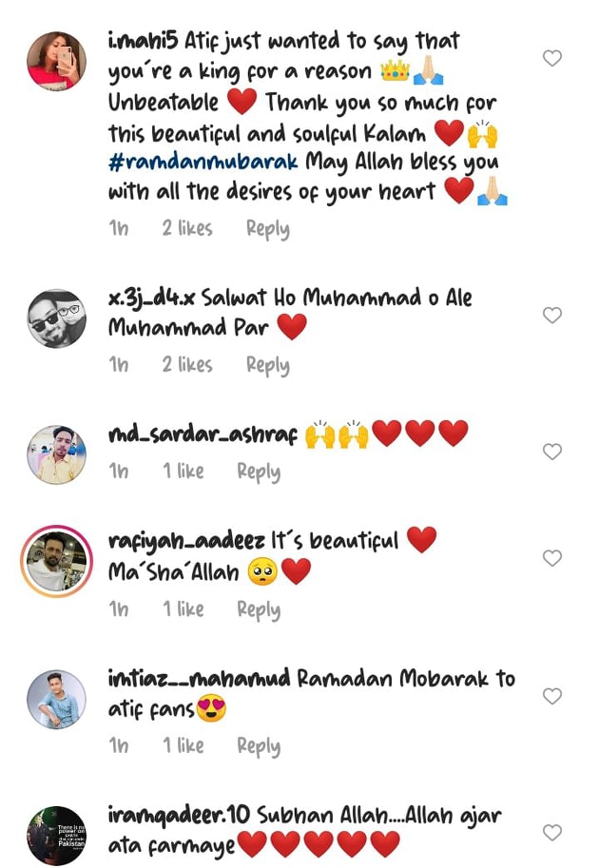Open imtiaz__mahamud username profile link

200,679
